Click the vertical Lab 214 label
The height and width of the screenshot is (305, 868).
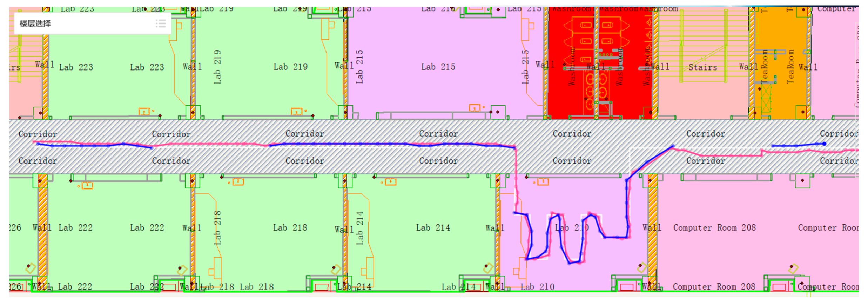pyautogui.click(x=360, y=227)
